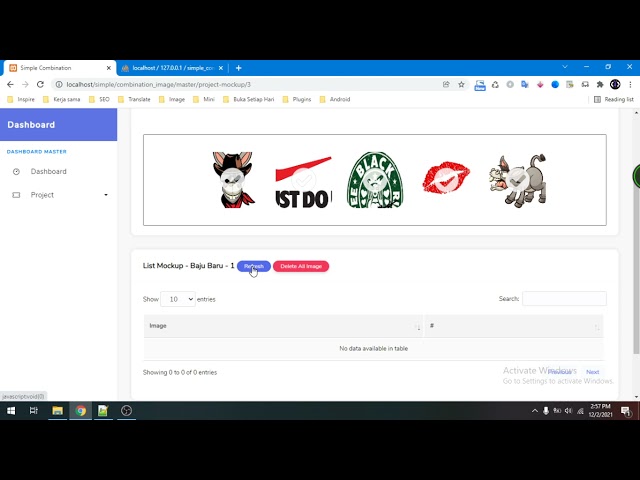Open a new browser tab with plus icon
640x480 pixels.
pyautogui.click(x=239, y=68)
